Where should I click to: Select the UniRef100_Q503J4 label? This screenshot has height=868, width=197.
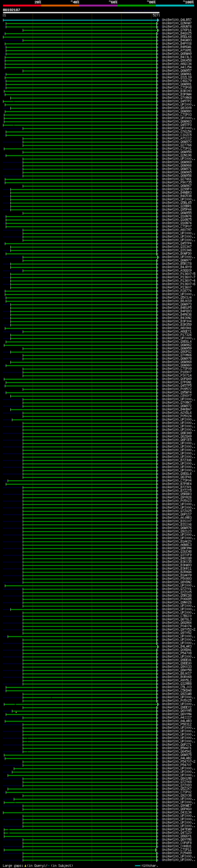[177, 297]
